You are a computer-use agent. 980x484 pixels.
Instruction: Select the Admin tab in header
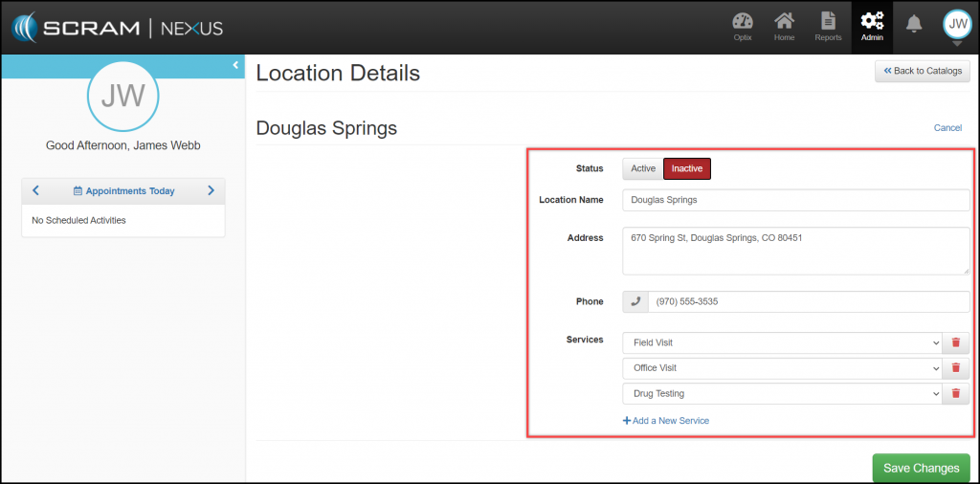pos(871,27)
